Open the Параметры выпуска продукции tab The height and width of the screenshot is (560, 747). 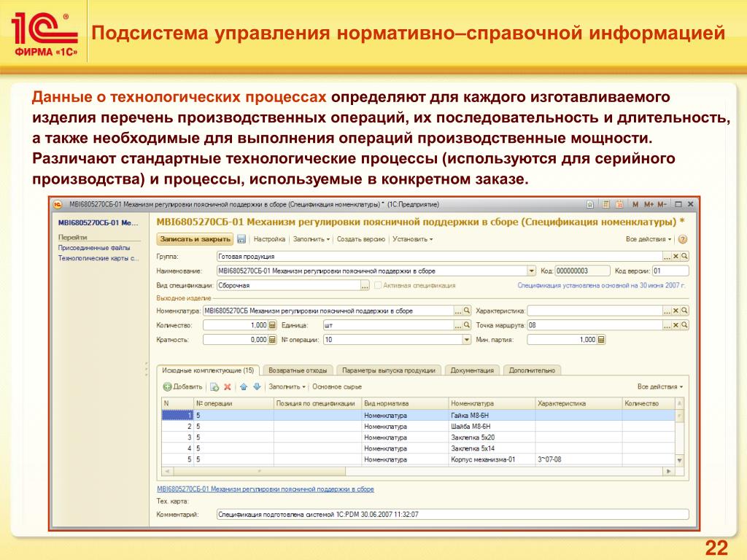pyautogui.click(x=389, y=370)
